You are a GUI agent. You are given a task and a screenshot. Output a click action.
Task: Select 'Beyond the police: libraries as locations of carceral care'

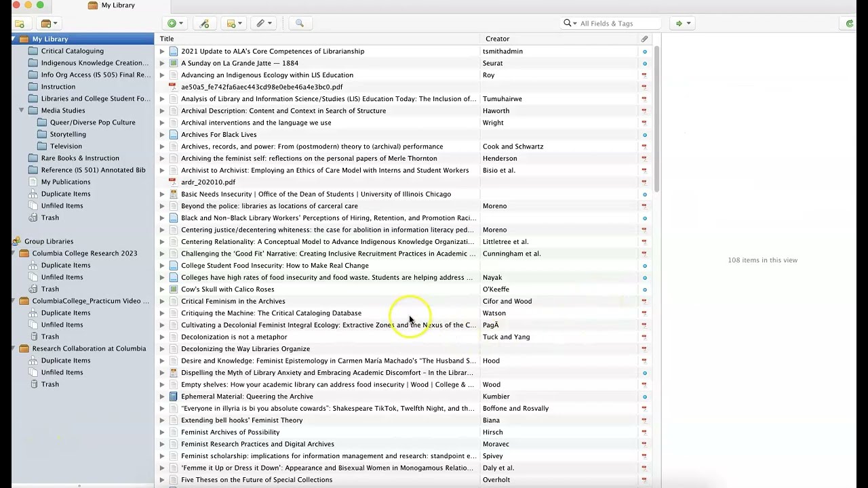coord(269,206)
